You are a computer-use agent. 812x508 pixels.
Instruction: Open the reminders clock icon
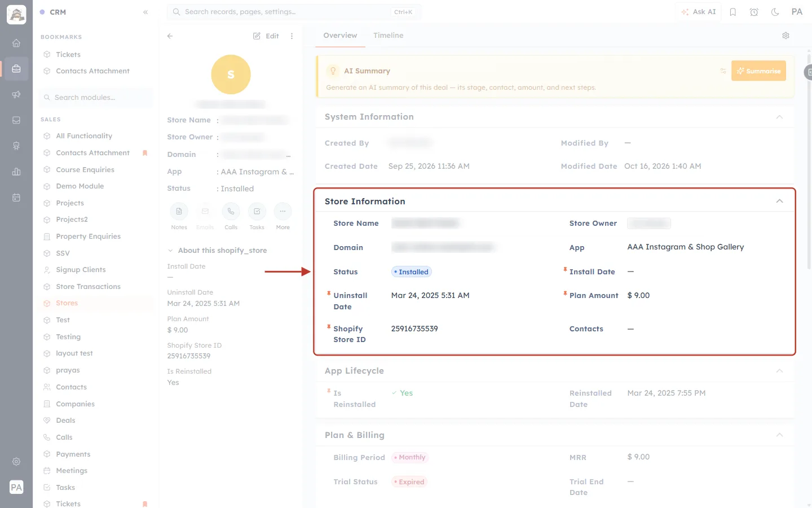coord(754,12)
